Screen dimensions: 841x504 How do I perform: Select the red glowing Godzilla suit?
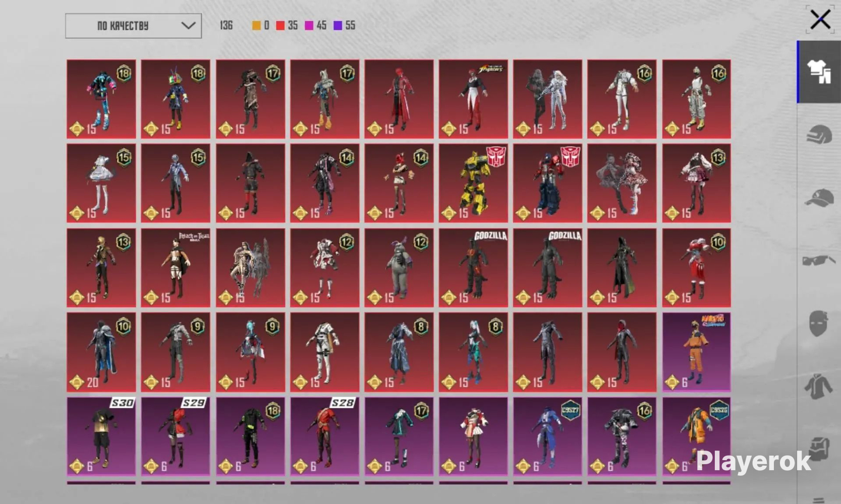[x=473, y=268]
